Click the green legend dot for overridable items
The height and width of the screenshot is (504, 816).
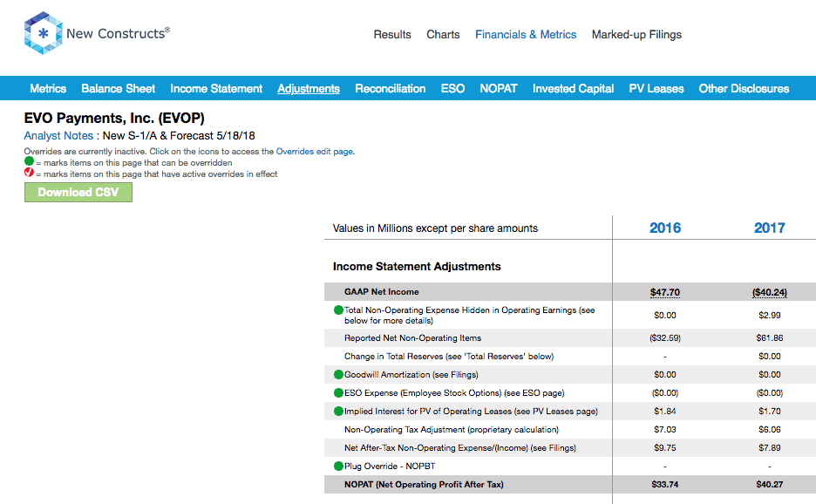[29, 161]
